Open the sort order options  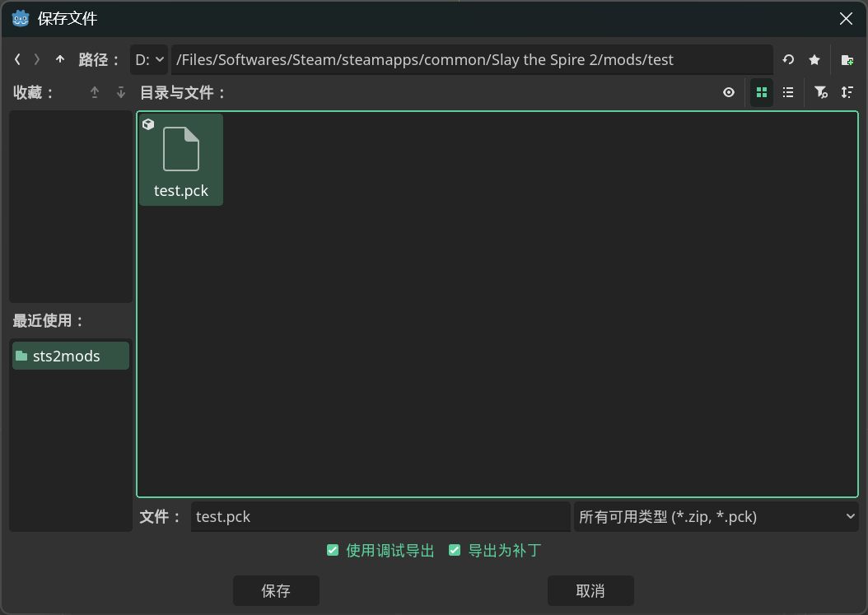tap(847, 92)
